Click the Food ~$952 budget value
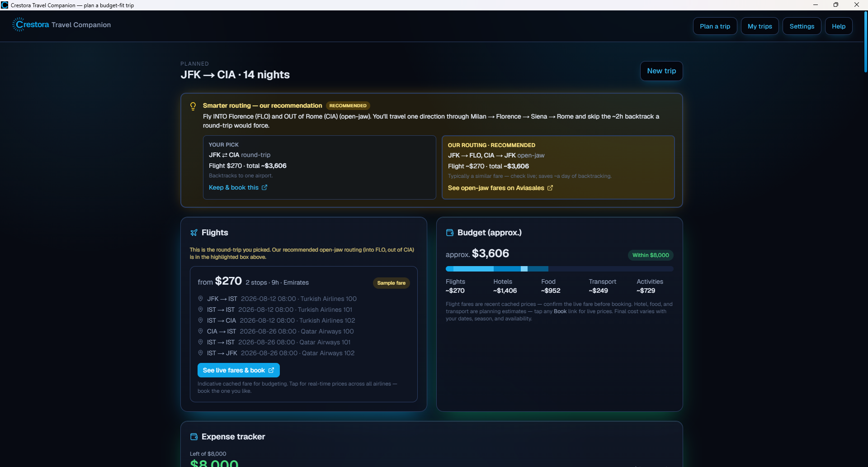The width and height of the screenshot is (868, 467). click(x=551, y=291)
